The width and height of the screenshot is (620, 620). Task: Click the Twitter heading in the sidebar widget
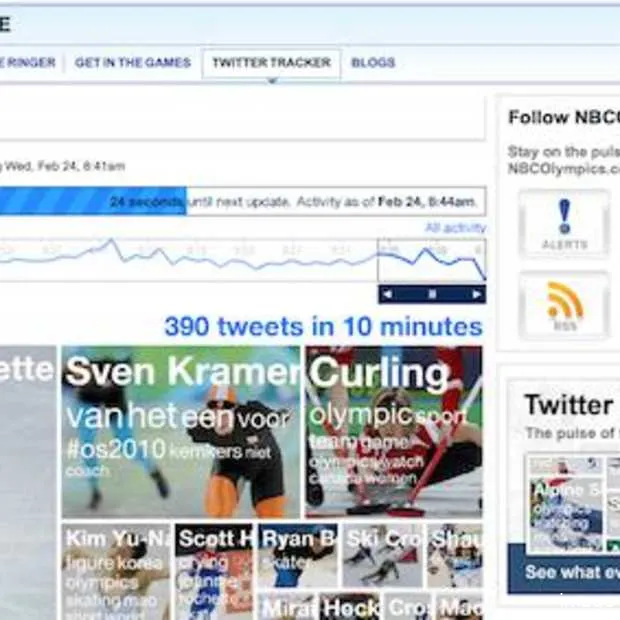[x=568, y=406]
